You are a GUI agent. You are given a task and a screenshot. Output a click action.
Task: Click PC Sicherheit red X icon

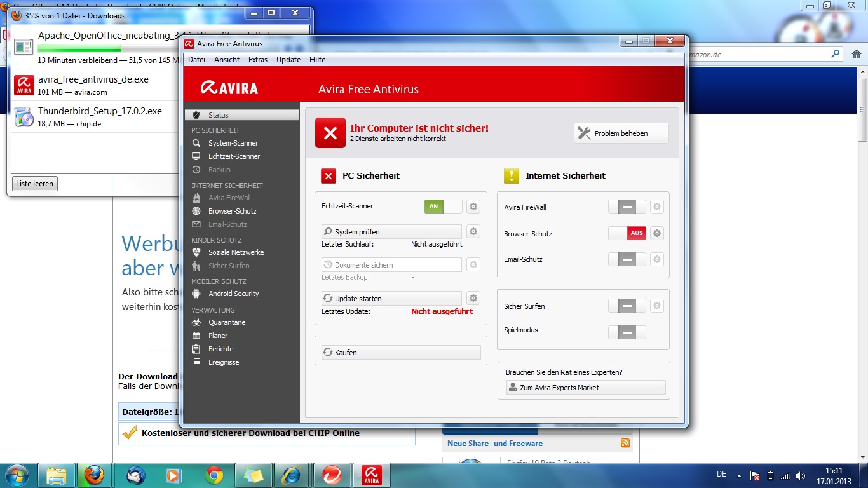(329, 176)
